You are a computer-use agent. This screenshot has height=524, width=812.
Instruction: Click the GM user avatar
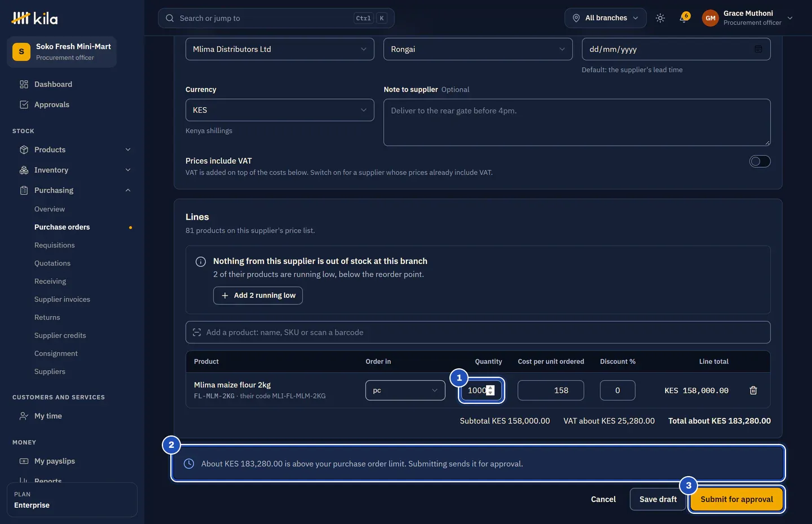click(x=710, y=18)
